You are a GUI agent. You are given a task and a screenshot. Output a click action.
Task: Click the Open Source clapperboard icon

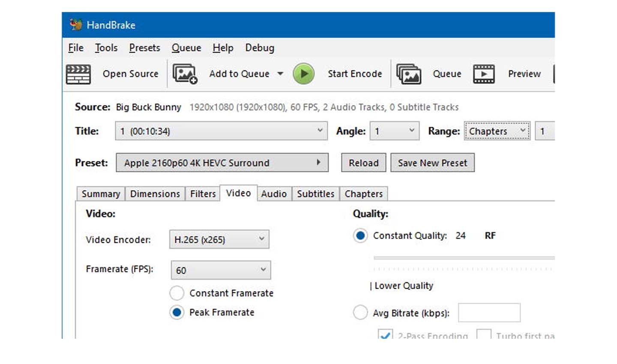78,74
